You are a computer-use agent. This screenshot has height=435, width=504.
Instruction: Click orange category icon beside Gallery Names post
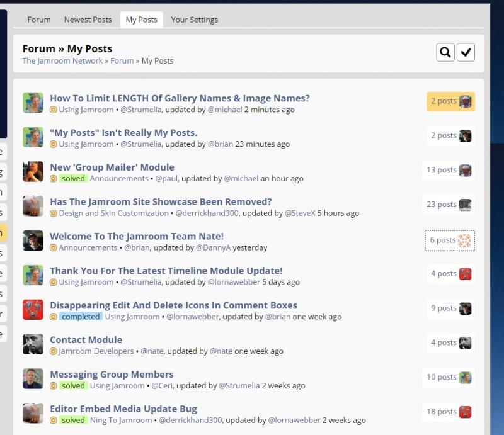tap(54, 110)
